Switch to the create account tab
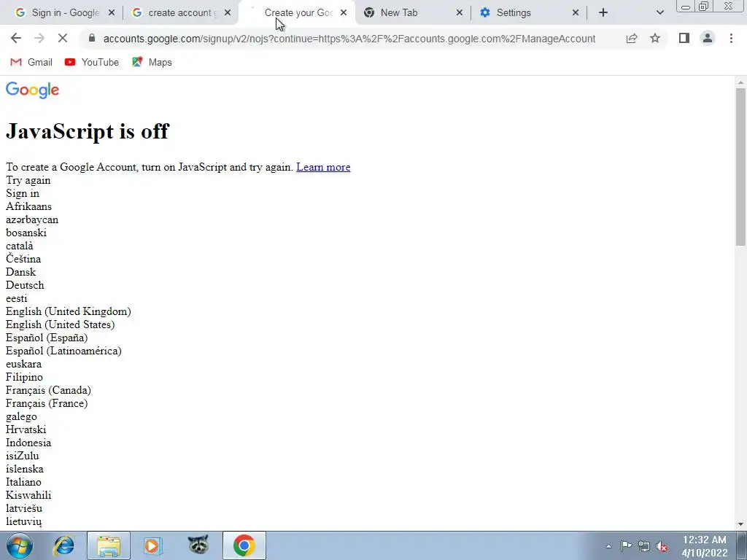 [179, 13]
